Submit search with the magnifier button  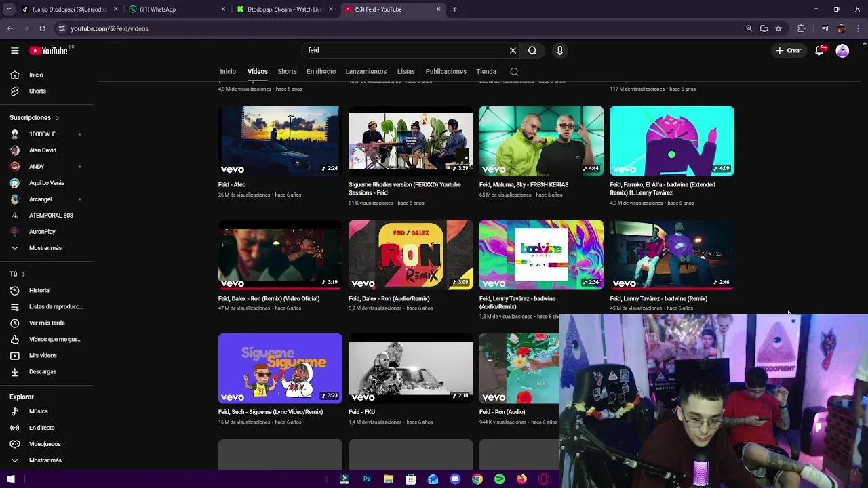click(x=532, y=50)
